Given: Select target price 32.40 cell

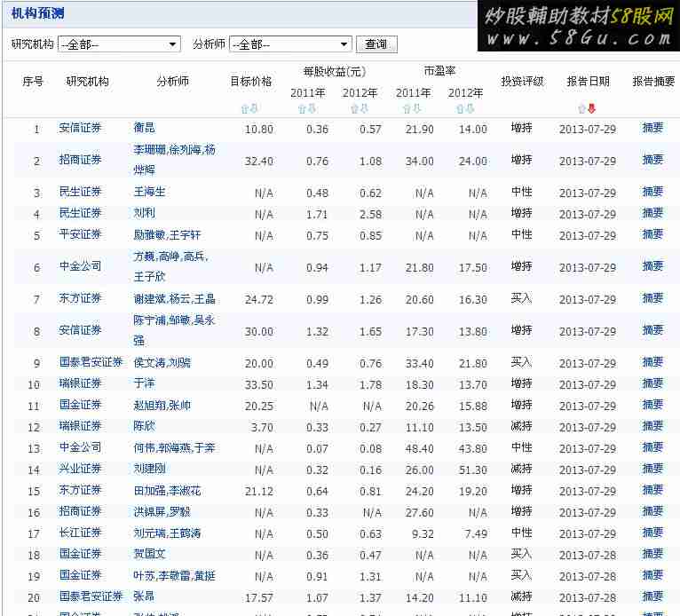Looking at the screenshot, I should click(x=259, y=162).
